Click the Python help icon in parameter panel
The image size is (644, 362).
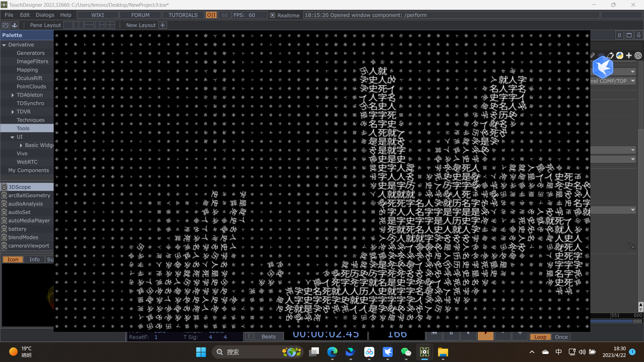tap(620, 56)
